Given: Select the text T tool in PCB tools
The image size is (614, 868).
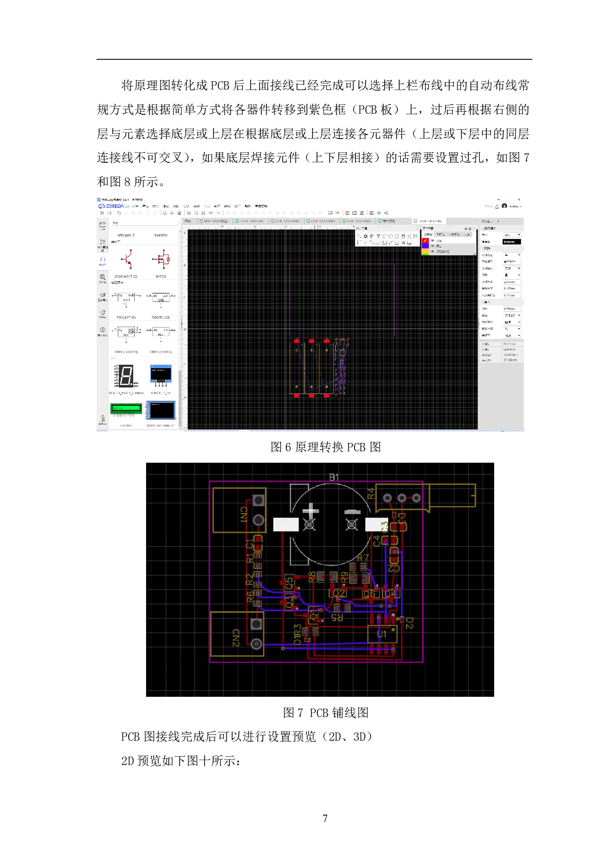Looking at the screenshot, I should pyautogui.click(x=378, y=236).
